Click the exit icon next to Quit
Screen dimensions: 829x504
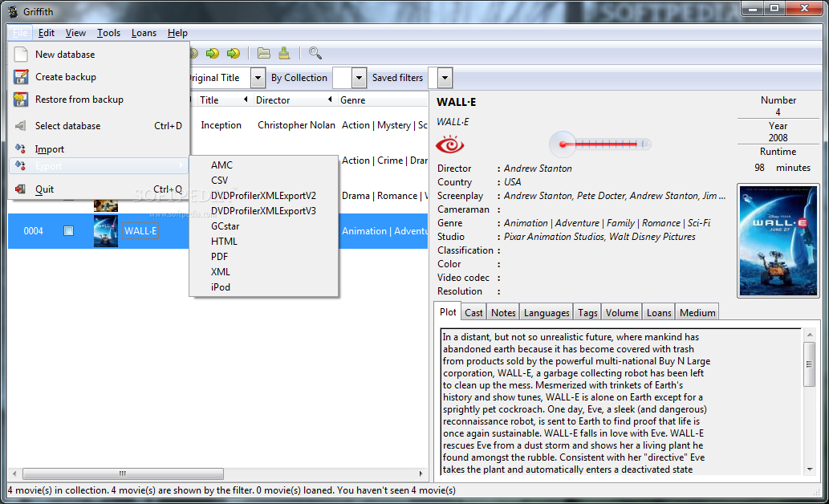pyautogui.click(x=21, y=189)
